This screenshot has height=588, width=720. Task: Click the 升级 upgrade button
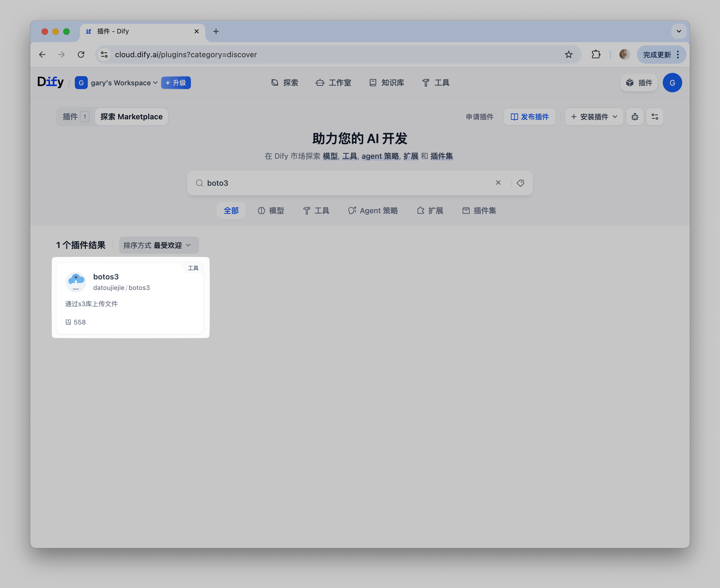[x=176, y=83]
